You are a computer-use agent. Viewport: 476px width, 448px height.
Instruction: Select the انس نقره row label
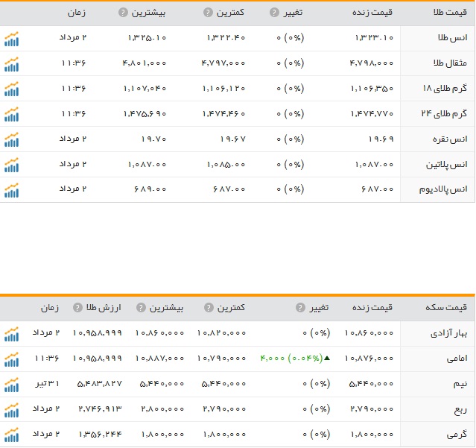pyautogui.click(x=450, y=139)
